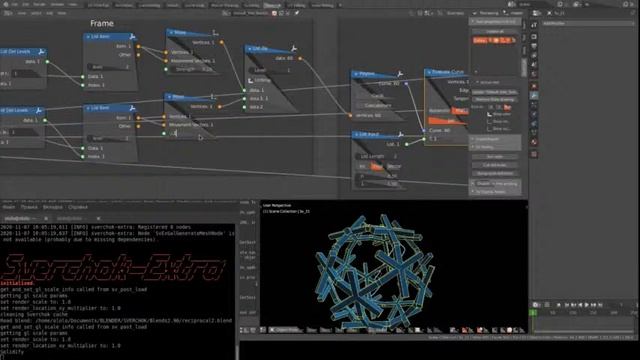This screenshot has width=640, height=360.
Task: Select the Int type in List Input node
Action: (362, 167)
